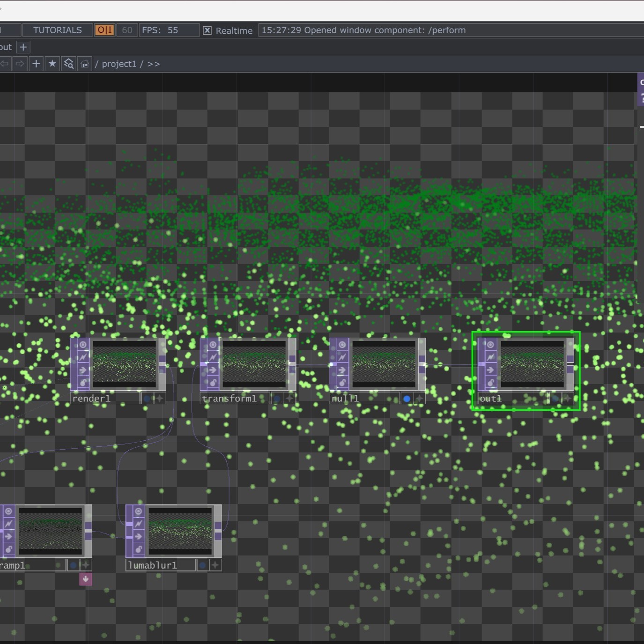Screen dimensions: 644x644
Task: Toggle the blue display flag on null1
Action: click(406, 398)
